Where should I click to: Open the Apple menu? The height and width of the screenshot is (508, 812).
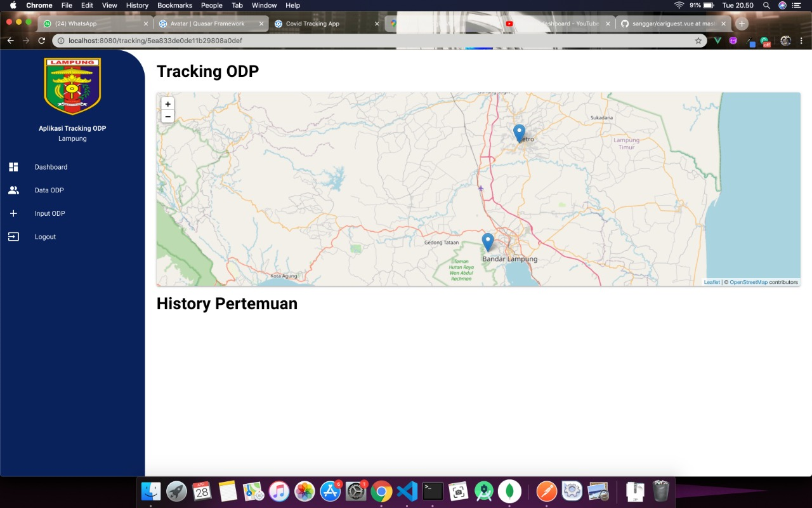(13, 5)
